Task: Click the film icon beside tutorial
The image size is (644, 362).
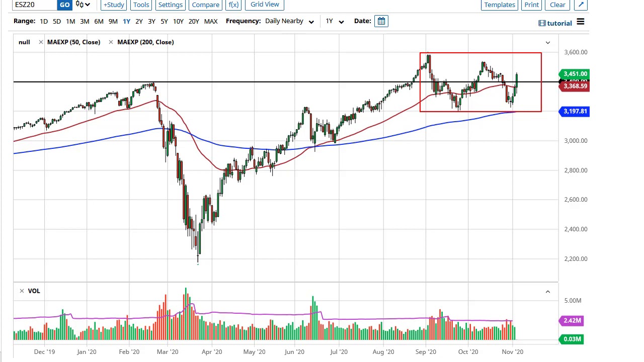Action: [x=542, y=24]
